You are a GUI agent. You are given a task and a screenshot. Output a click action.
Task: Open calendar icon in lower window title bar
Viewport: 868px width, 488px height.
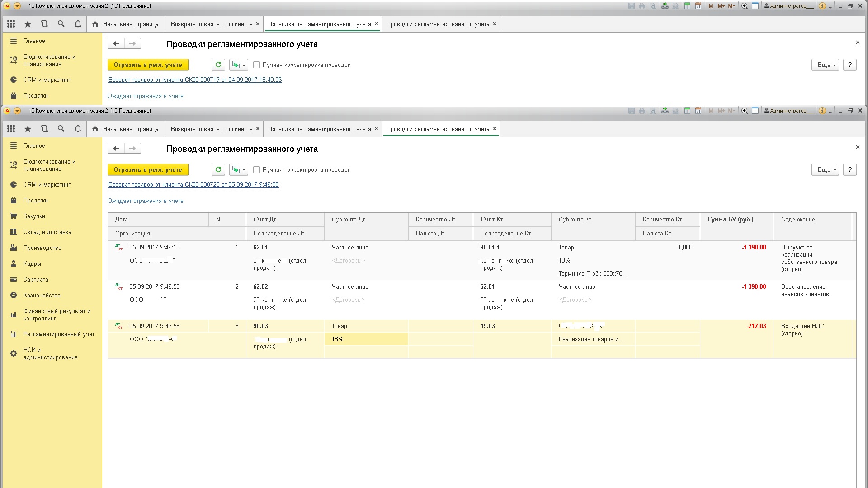click(x=698, y=111)
